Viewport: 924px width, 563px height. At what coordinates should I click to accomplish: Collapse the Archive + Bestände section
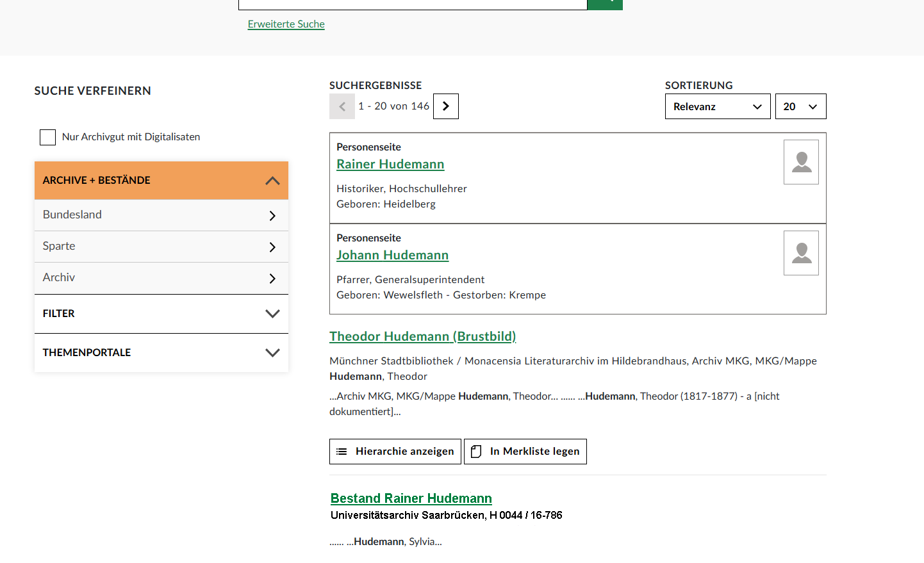(161, 181)
